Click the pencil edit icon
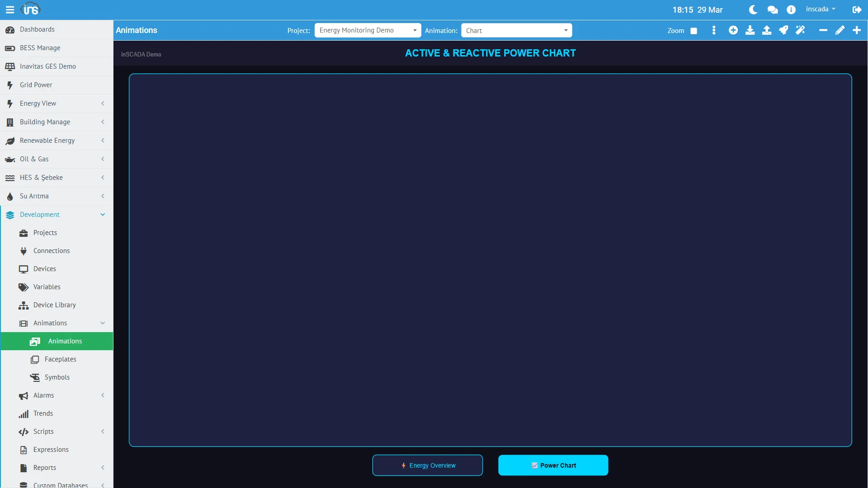 point(840,30)
